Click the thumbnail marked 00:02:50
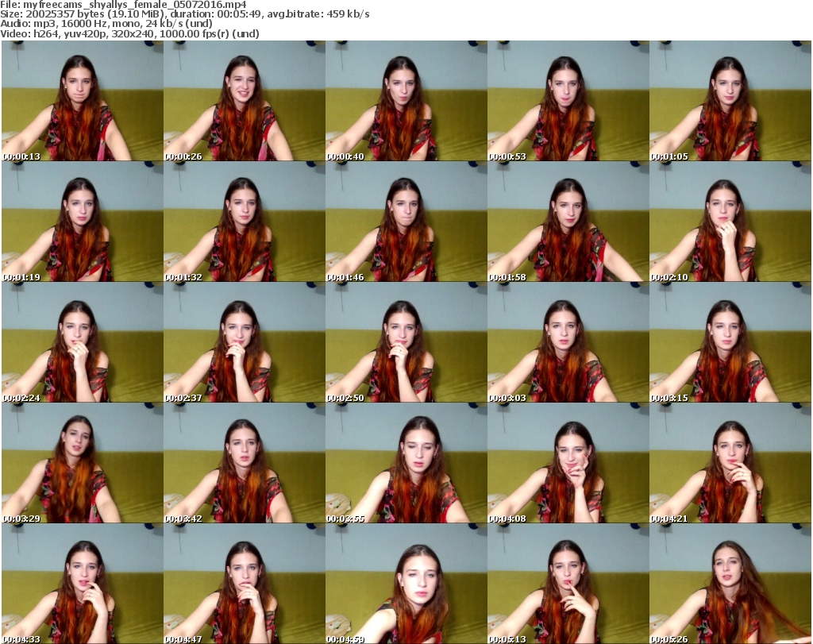The width and height of the screenshot is (813, 644). coord(406,342)
